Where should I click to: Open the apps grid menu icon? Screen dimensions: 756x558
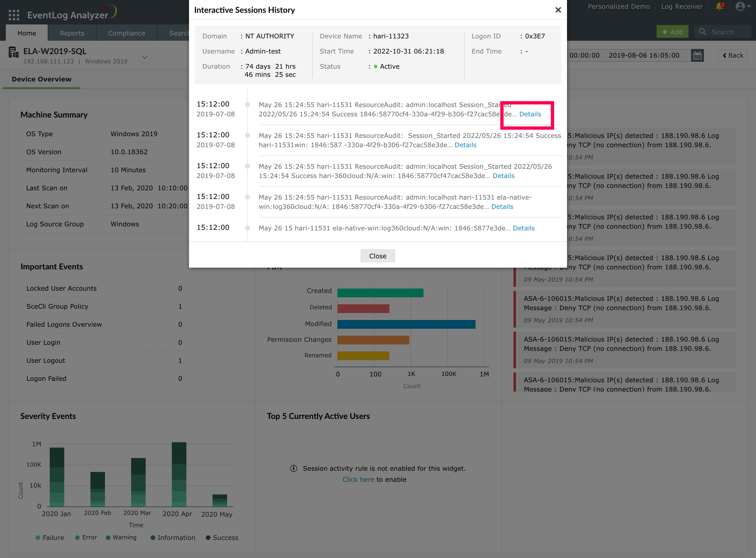click(14, 15)
